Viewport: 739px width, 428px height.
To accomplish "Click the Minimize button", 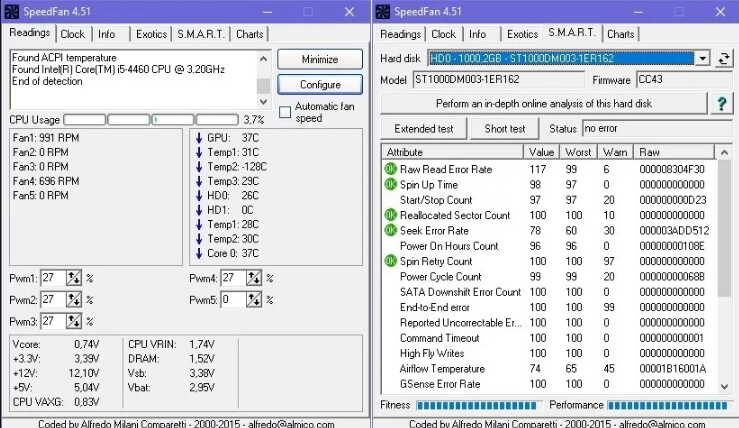I will click(x=320, y=59).
